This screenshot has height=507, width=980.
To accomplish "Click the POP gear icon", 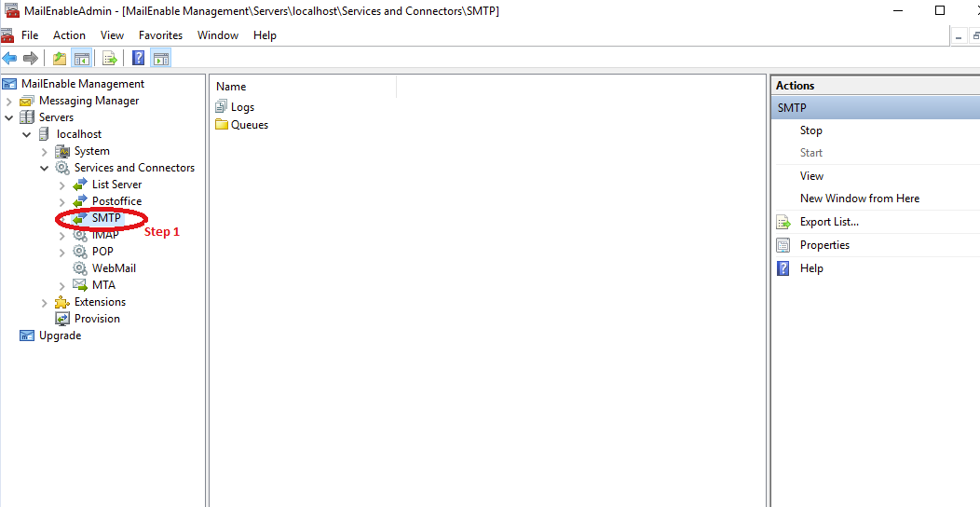I will click(x=80, y=252).
